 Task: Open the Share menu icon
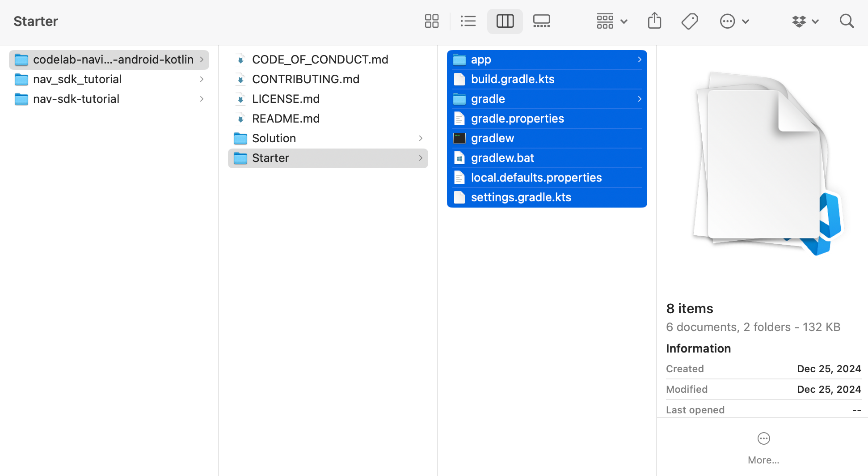click(x=654, y=21)
